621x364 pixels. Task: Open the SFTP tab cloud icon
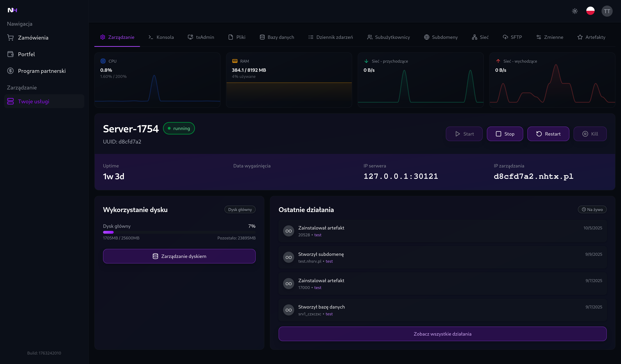tap(505, 37)
